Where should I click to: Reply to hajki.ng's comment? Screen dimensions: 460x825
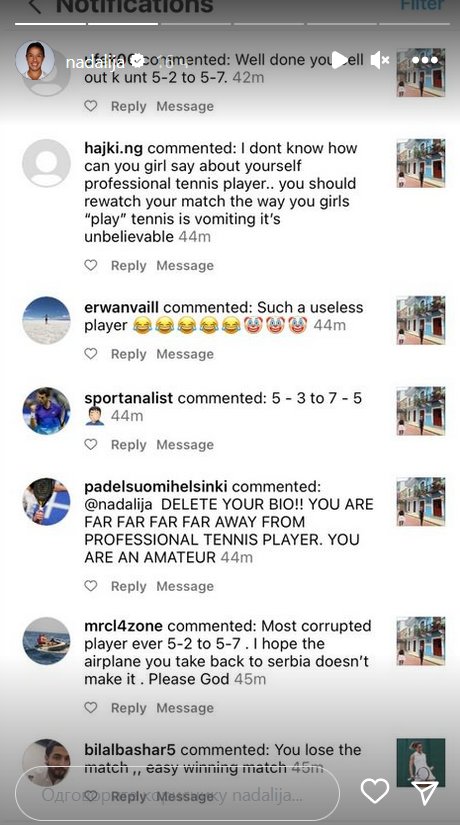128,266
